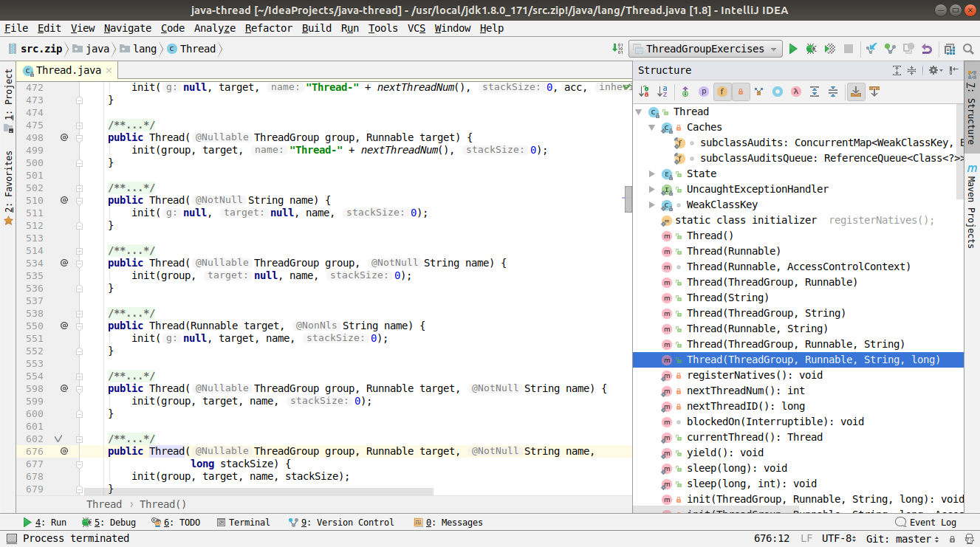The height and width of the screenshot is (547, 980).
Task: Click UTF-8 encoding in status bar
Action: click(x=839, y=538)
